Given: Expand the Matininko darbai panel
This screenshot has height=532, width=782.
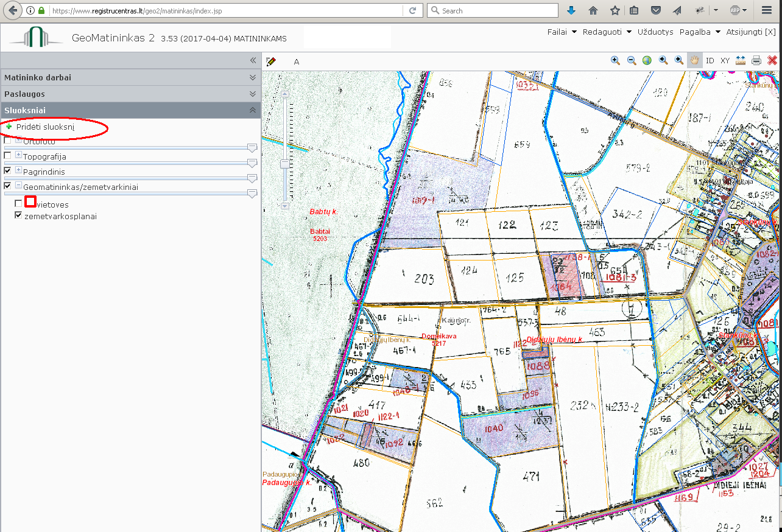Looking at the screenshot, I should pyautogui.click(x=253, y=78).
